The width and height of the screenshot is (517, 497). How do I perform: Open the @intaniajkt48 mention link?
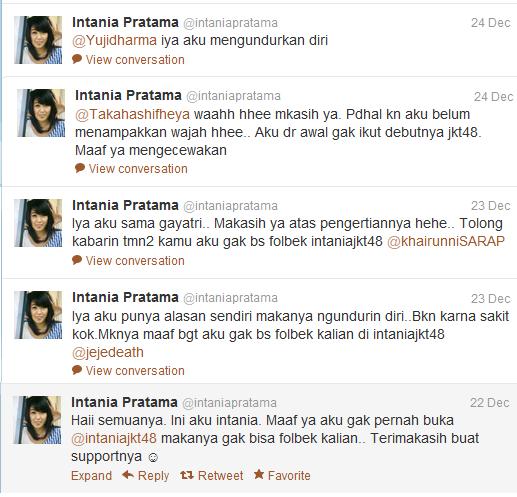point(114,438)
